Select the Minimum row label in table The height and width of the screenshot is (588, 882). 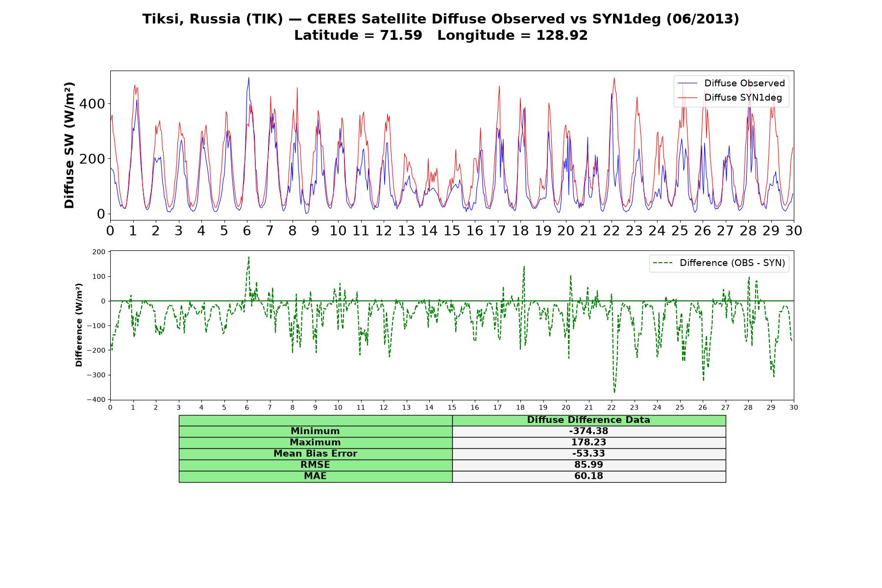[x=315, y=431]
